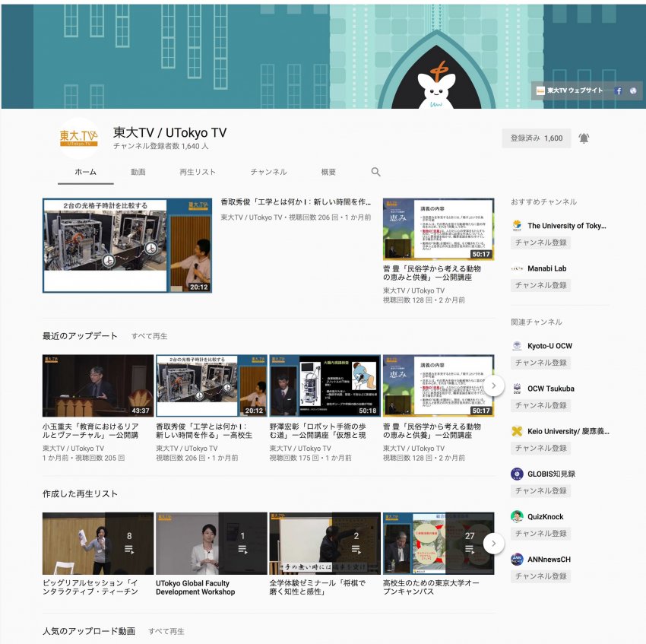Open the QuizKnock channel avatar

(x=517, y=516)
